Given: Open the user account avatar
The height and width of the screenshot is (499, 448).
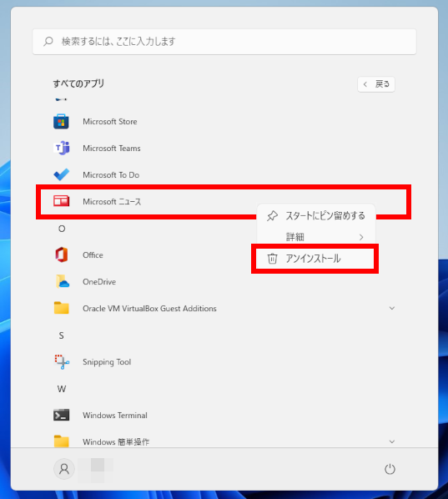Looking at the screenshot, I should (64, 469).
